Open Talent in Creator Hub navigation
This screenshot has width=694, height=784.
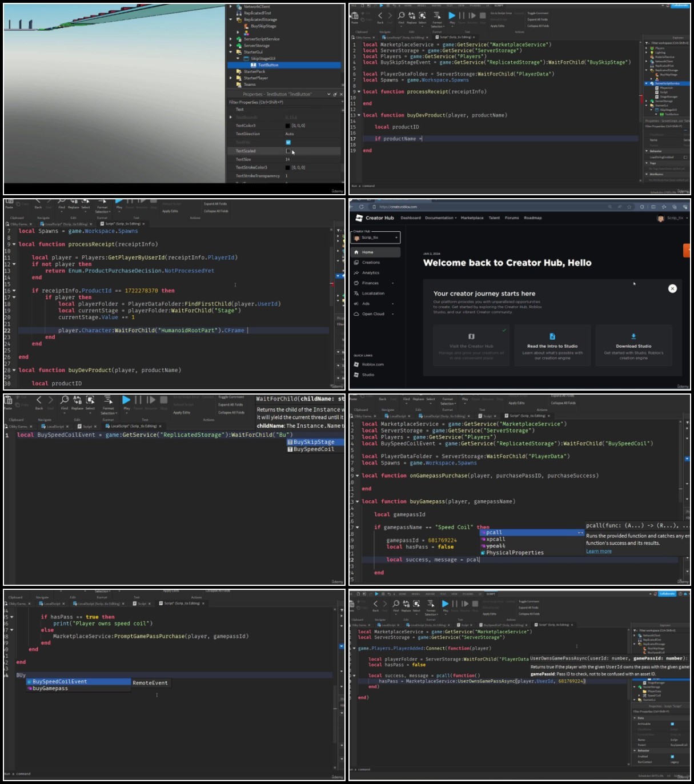494,218
